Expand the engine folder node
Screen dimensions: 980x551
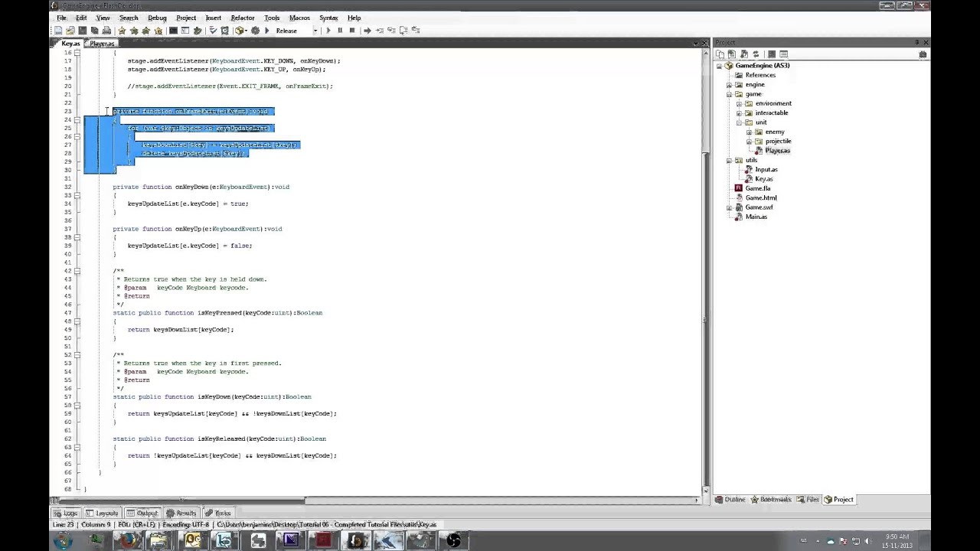point(730,84)
